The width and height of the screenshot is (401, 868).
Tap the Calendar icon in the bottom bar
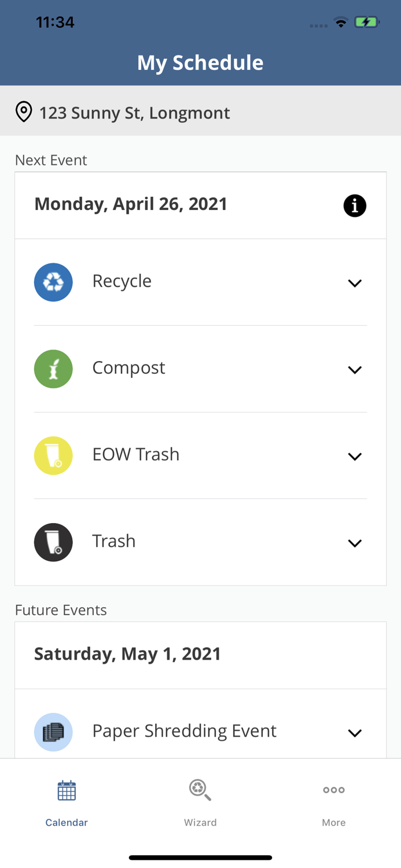(67, 789)
